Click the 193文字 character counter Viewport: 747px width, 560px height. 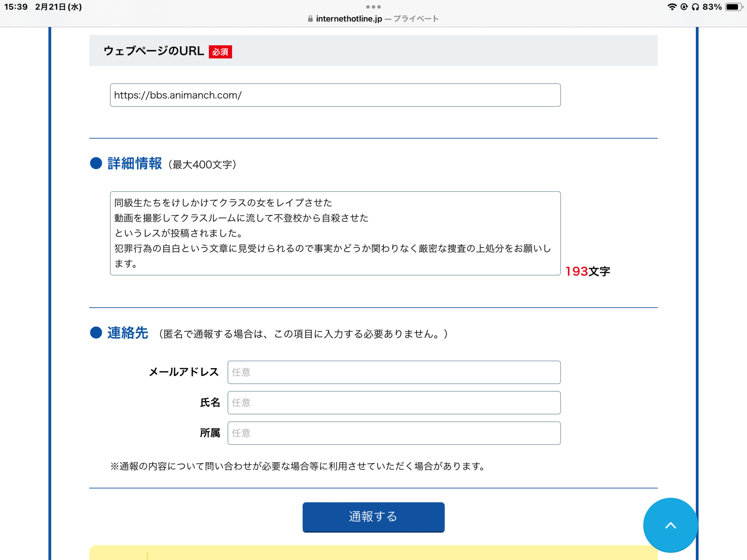(587, 271)
